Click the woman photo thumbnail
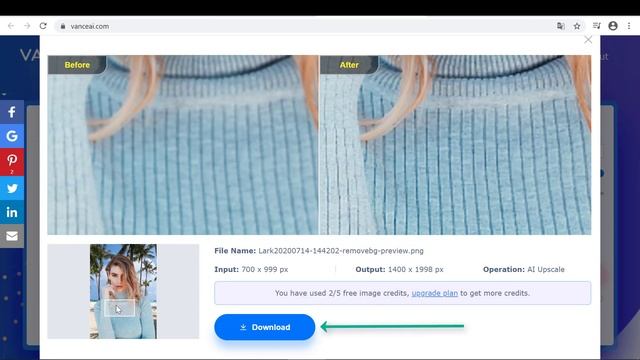The height and width of the screenshot is (360, 640). (123, 291)
